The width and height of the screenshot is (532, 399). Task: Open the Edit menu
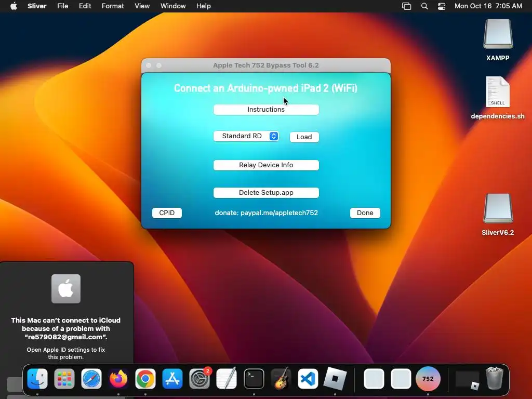coord(85,6)
